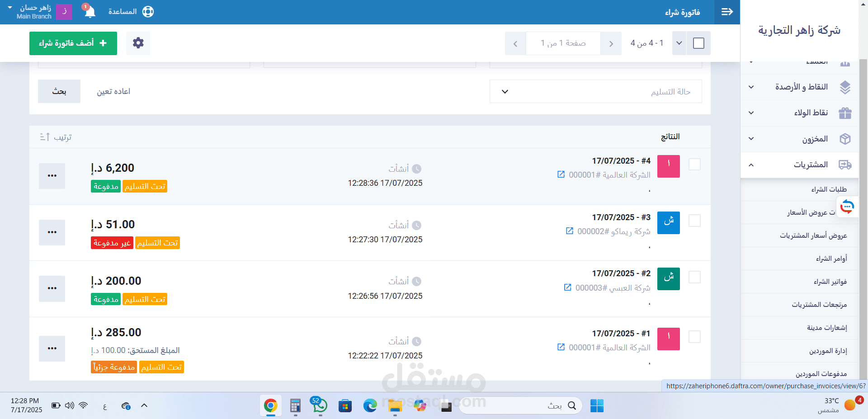Click the floating chat support icon

847,207
